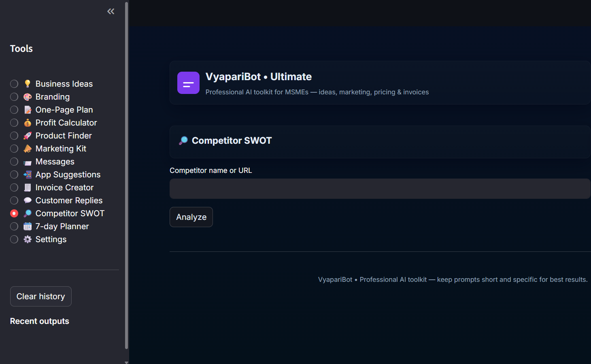Viewport: 591px width, 364px height.
Task: Select the 7-day Planner radio button
Action: click(x=14, y=226)
